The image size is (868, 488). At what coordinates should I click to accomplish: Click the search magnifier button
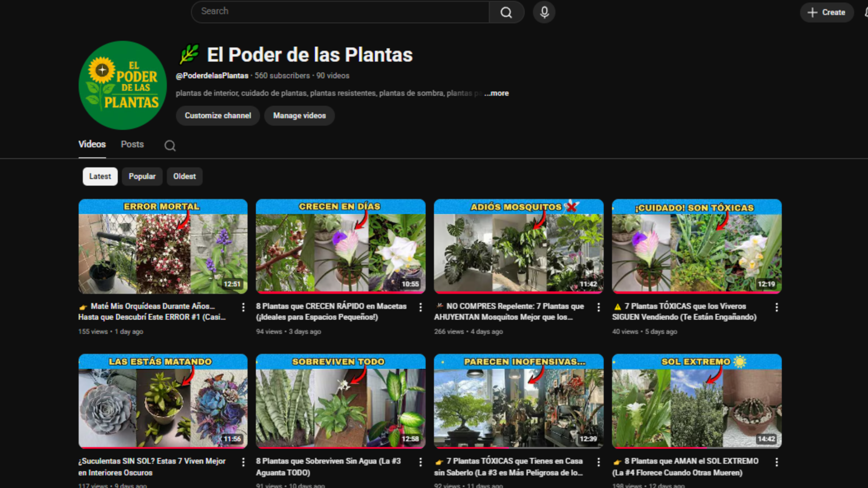click(506, 12)
